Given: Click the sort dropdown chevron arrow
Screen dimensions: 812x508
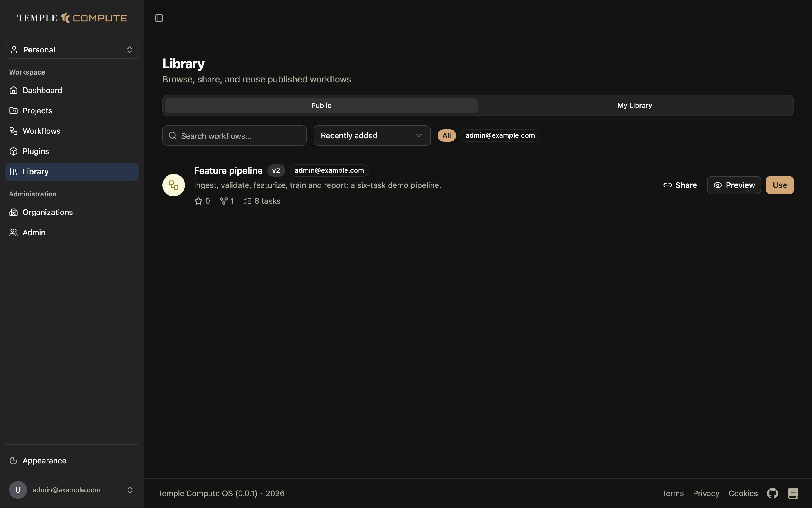Looking at the screenshot, I should (419, 136).
